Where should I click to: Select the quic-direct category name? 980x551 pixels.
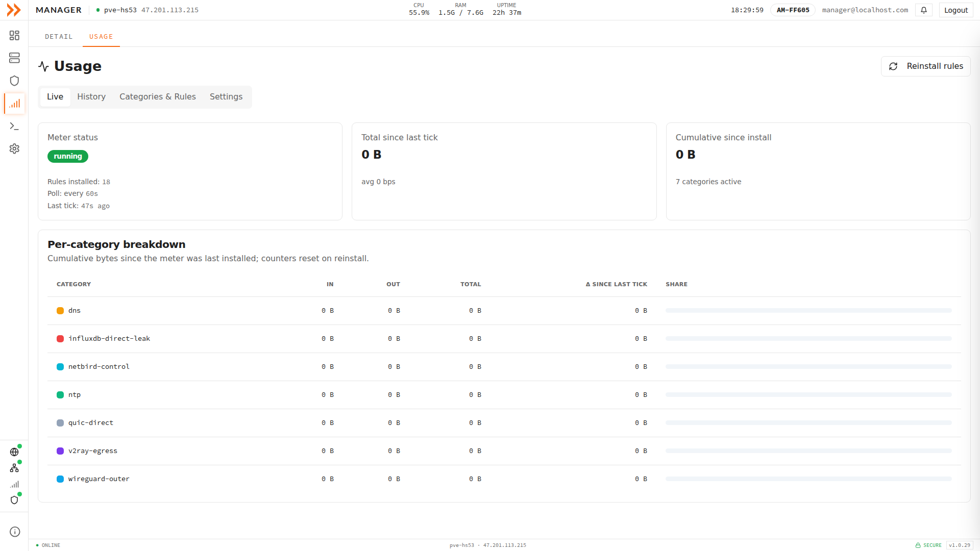(91, 423)
